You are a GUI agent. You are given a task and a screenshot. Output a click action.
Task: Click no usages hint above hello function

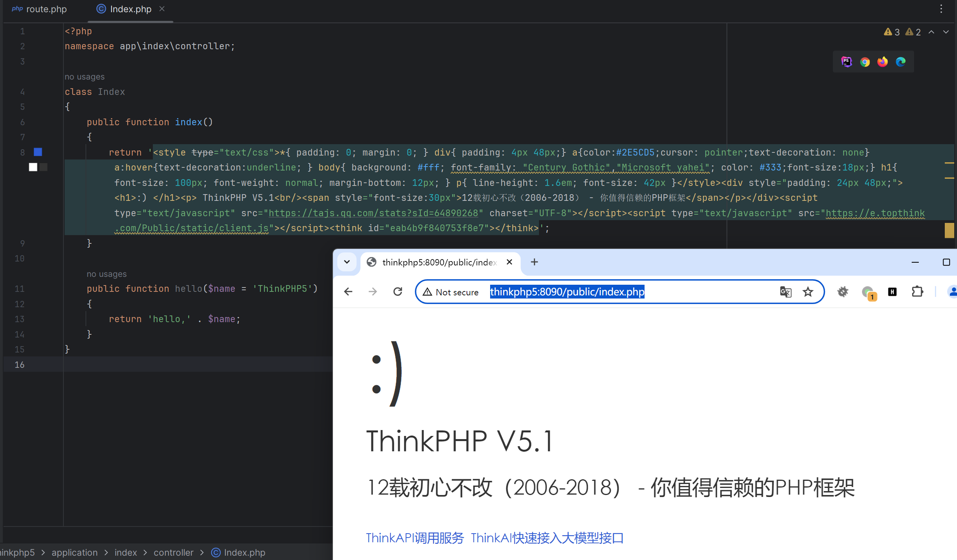[x=106, y=274]
